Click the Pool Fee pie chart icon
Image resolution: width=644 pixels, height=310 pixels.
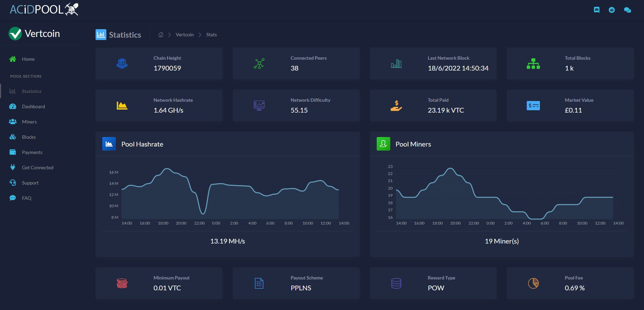(533, 283)
